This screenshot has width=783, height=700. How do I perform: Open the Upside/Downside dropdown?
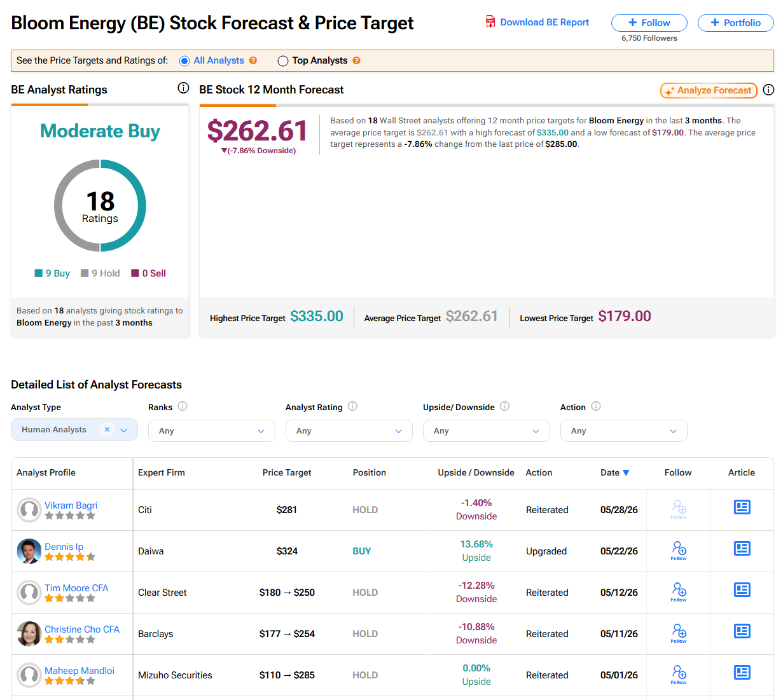(487, 430)
